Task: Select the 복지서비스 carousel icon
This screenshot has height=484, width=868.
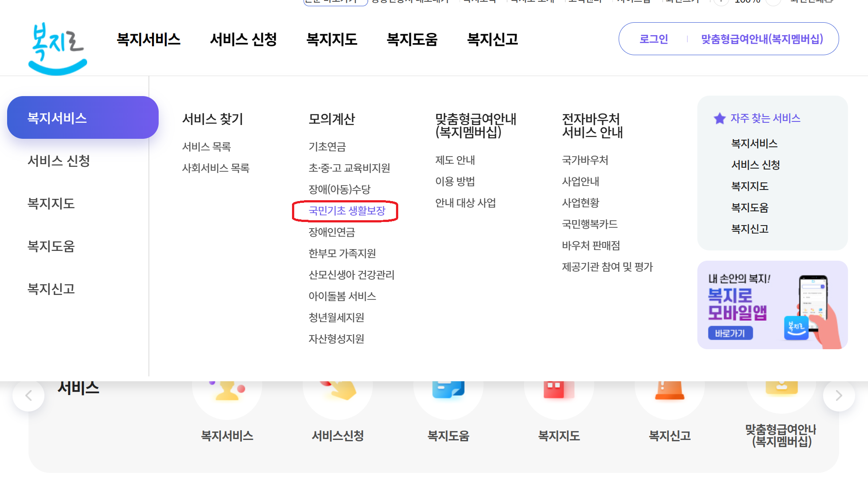Action: 227,391
